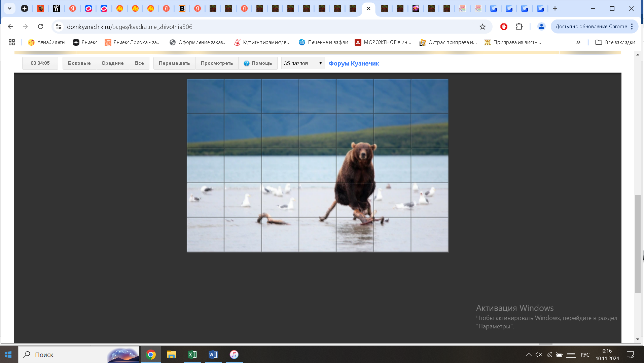
Task: Open the notification center icon
Action: click(630, 355)
